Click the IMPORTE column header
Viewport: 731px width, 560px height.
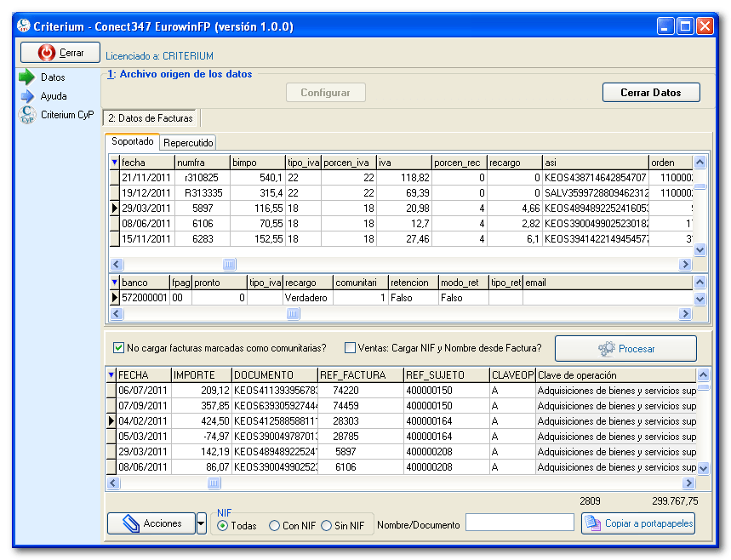[x=201, y=374]
